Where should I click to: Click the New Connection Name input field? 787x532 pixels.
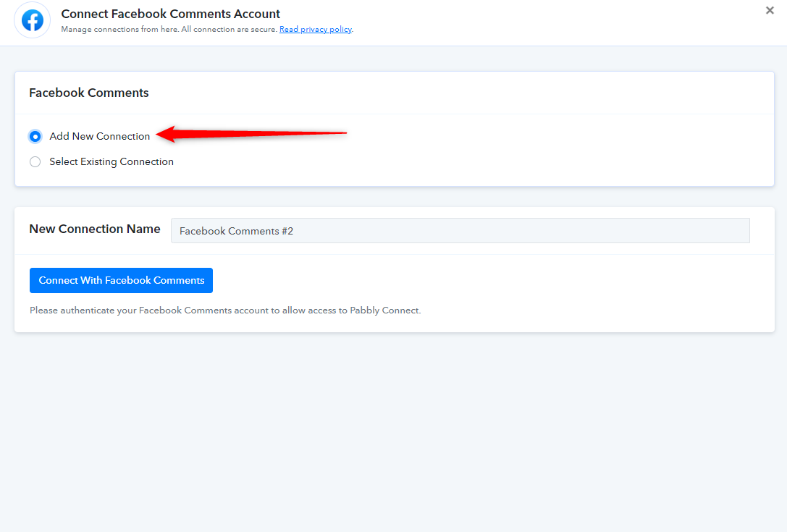pyautogui.click(x=460, y=231)
